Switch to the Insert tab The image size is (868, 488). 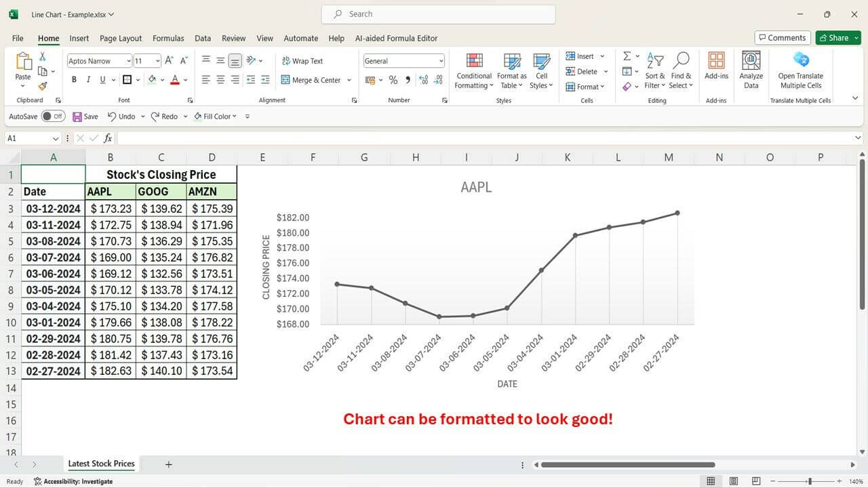coord(79,38)
